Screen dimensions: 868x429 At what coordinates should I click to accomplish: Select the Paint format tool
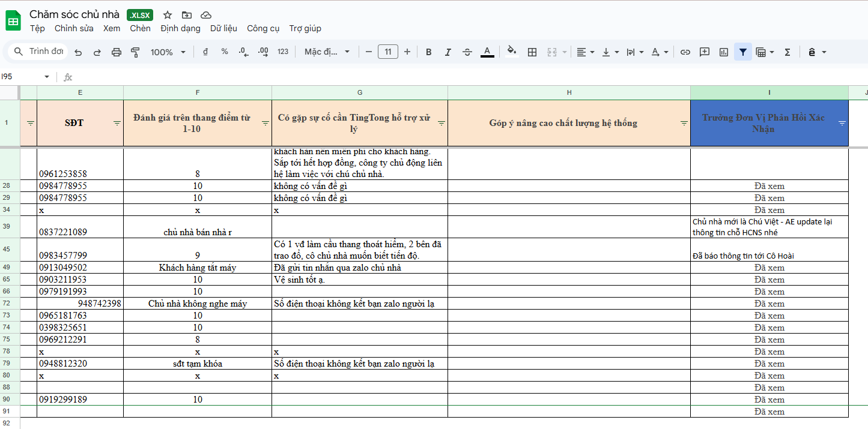(x=135, y=52)
